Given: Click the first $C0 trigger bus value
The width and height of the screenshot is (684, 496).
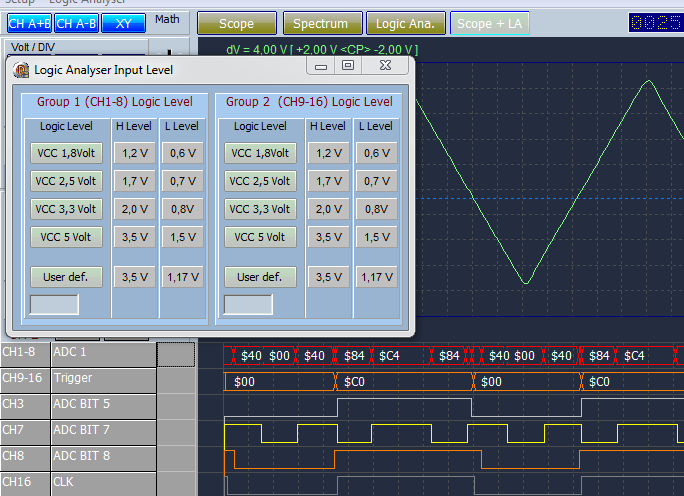Looking at the screenshot, I should [x=354, y=382].
